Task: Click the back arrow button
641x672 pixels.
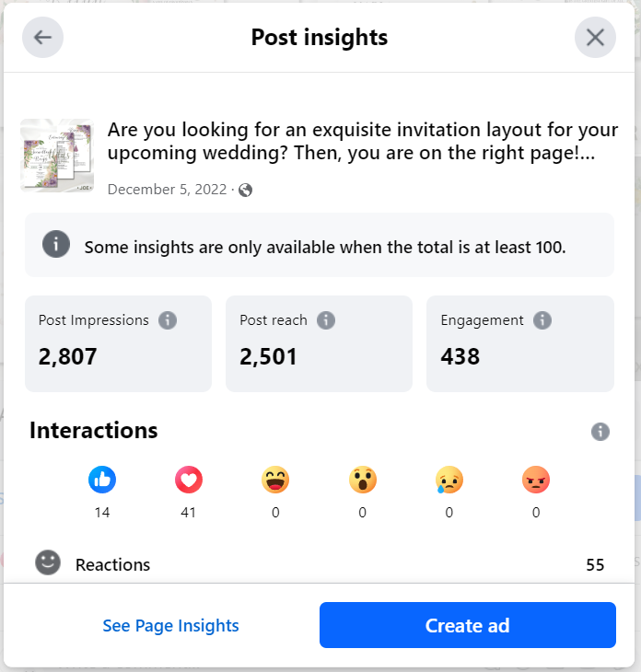Action: 43,38
